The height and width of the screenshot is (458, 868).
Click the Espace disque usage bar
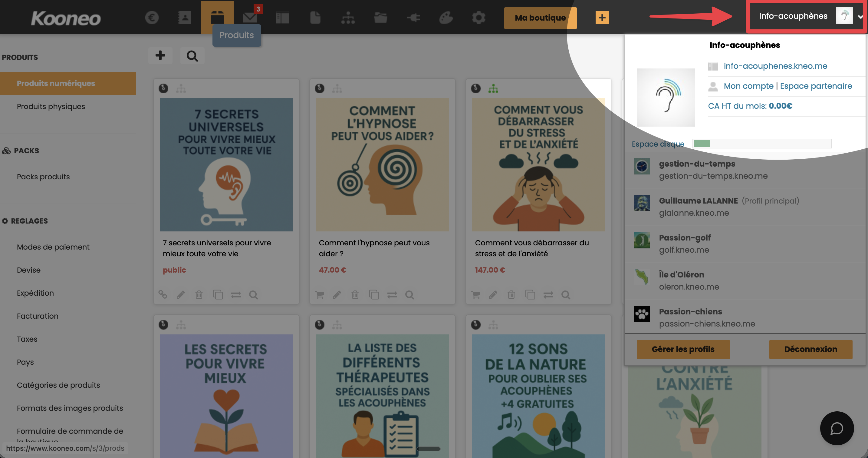(761, 144)
